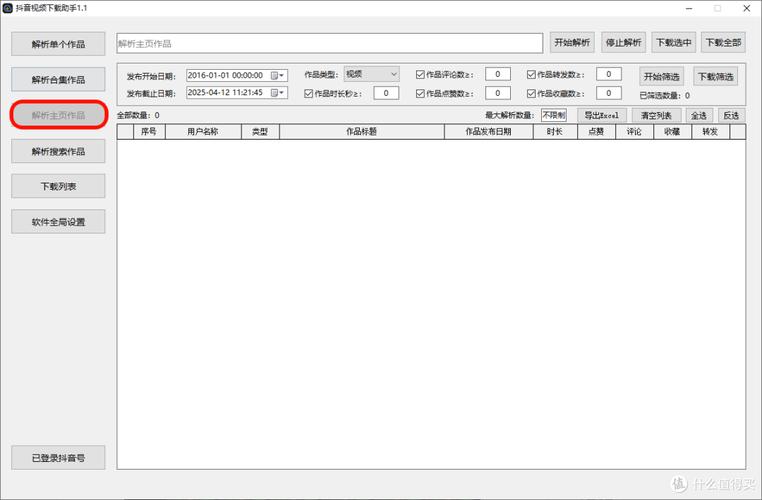The image size is (762, 500).
Task: Click the 评论 column header
Action: click(x=634, y=132)
